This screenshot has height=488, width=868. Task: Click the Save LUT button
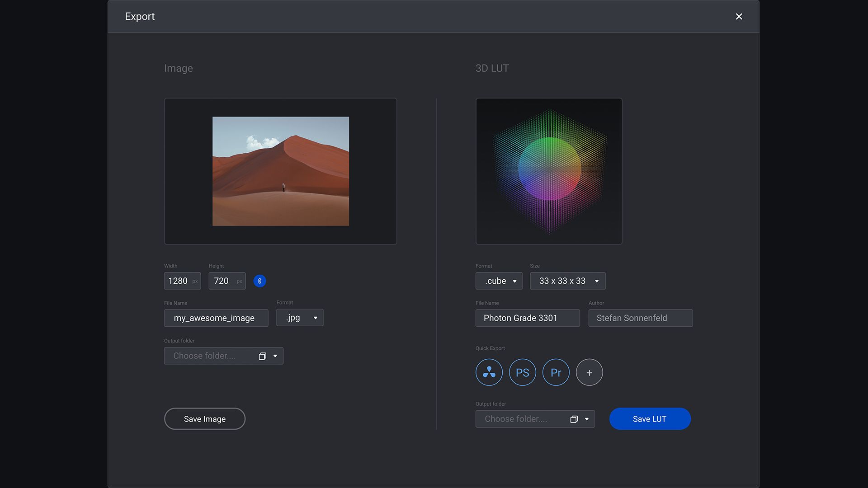point(650,419)
